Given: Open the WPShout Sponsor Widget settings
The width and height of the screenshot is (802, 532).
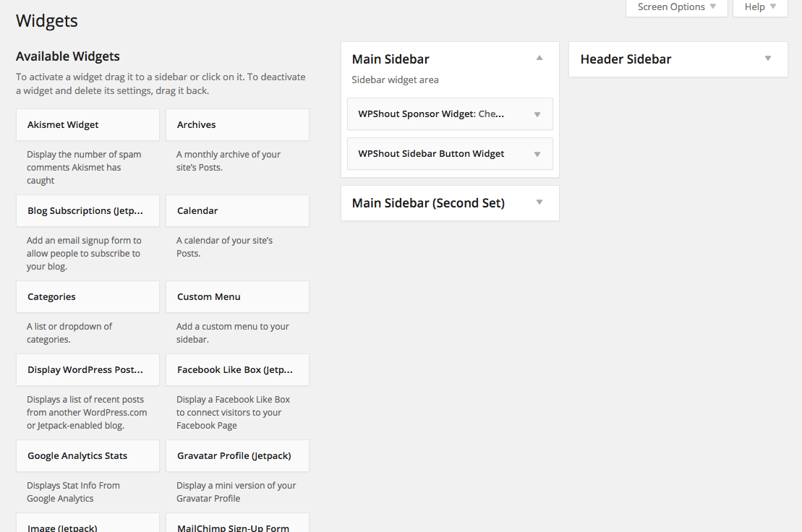Looking at the screenshot, I should [537, 113].
